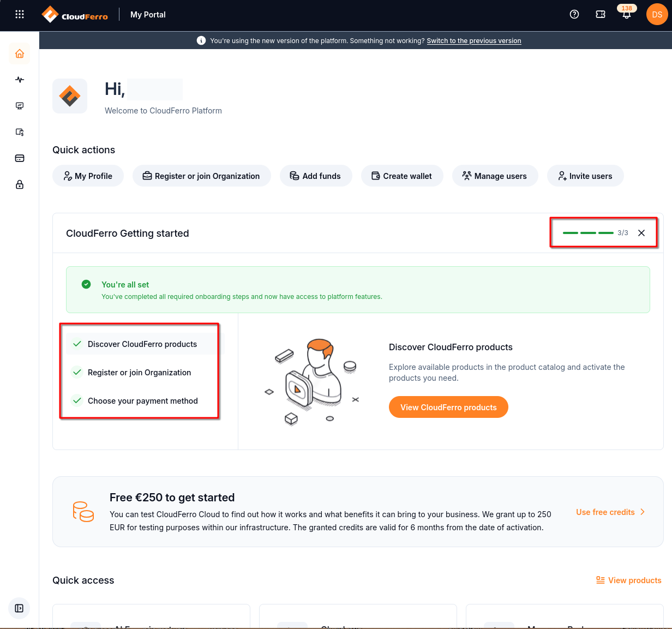This screenshot has width=672, height=629.
Task: Click CloudFerro Getting started heading
Action: [127, 233]
